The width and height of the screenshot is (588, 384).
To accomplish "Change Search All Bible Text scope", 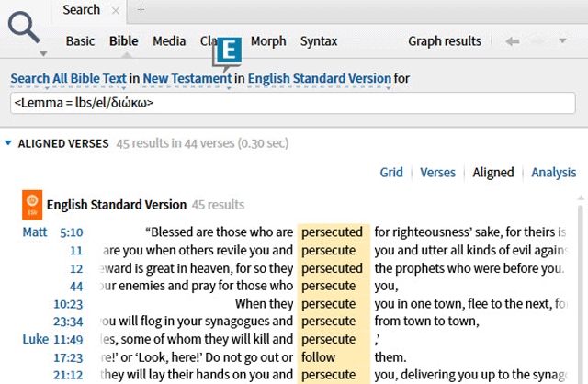I will coord(68,78).
